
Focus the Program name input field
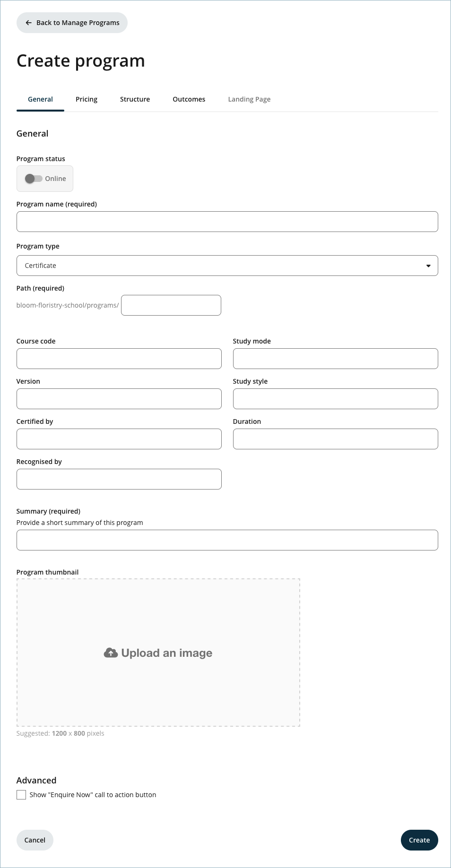click(227, 222)
